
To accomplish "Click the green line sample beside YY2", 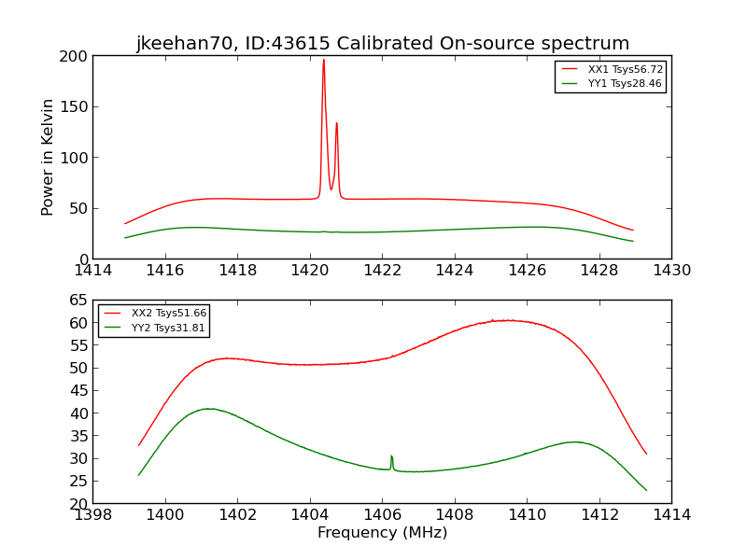I will (x=114, y=328).
